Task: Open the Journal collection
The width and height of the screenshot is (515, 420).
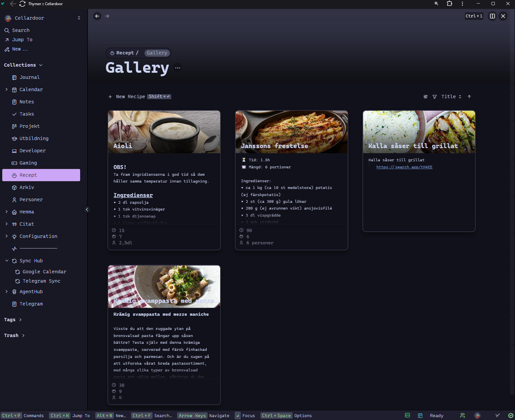Action: click(x=41, y=77)
